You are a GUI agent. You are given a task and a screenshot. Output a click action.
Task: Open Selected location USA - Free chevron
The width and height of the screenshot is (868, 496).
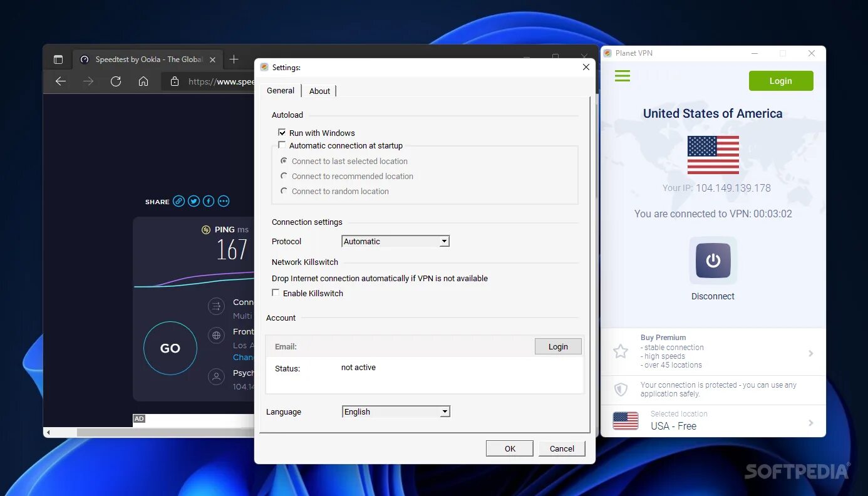811,423
